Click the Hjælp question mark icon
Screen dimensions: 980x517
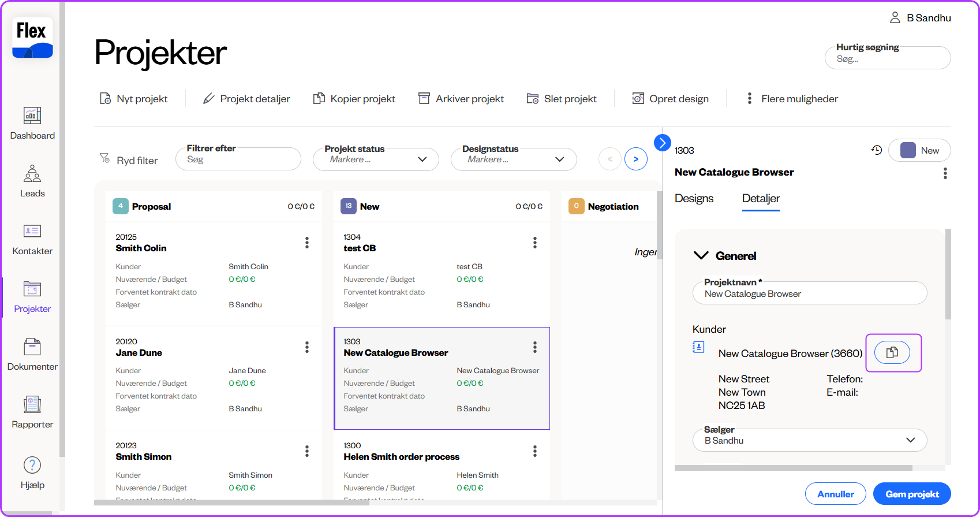[32, 465]
